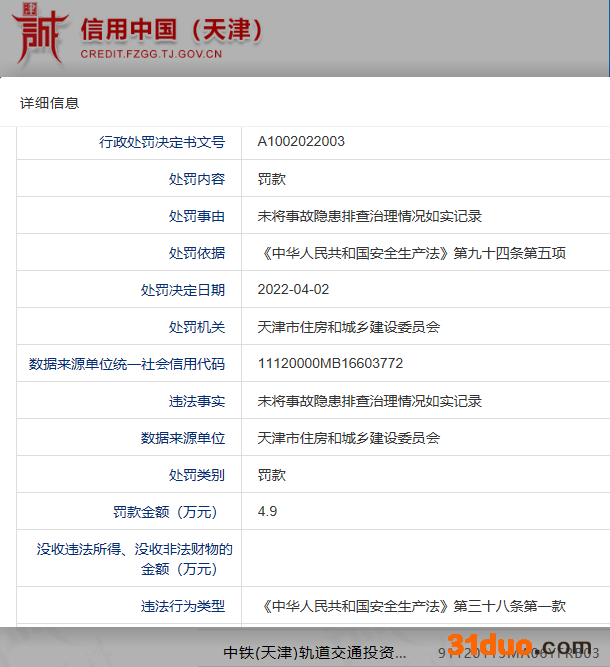The image size is (610, 667).
Task: Click the 违法事实 value text
Action: point(369,401)
